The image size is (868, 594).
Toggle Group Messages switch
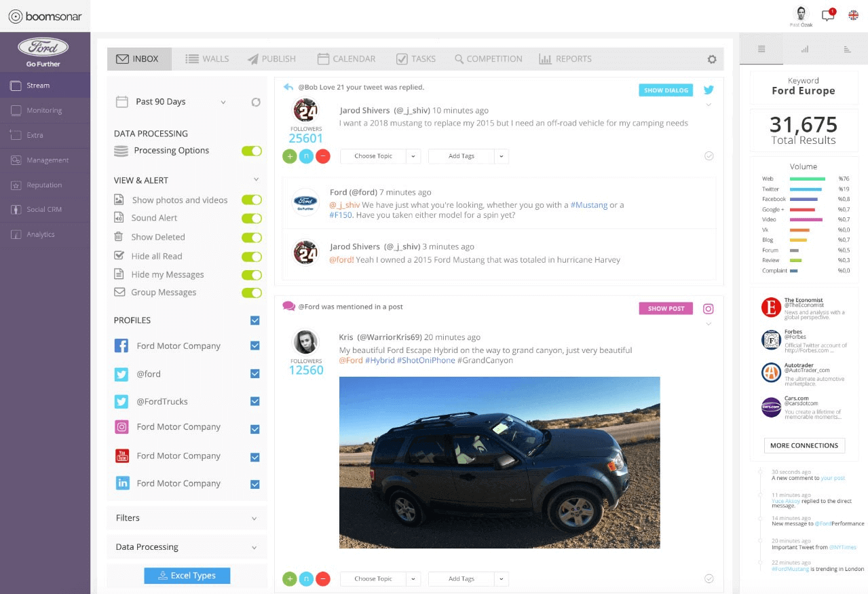[x=252, y=293]
